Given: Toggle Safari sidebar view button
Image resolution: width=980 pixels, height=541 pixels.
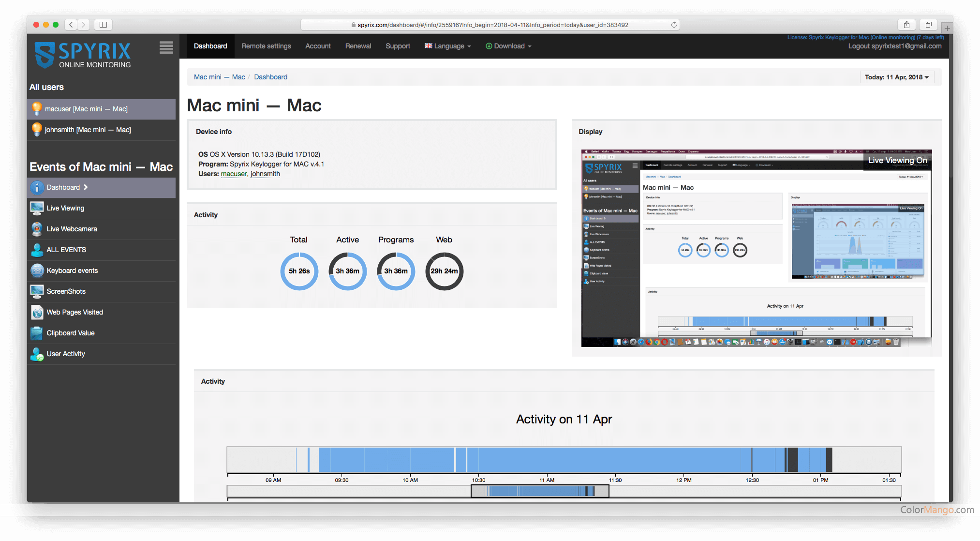Looking at the screenshot, I should tap(103, 25).
